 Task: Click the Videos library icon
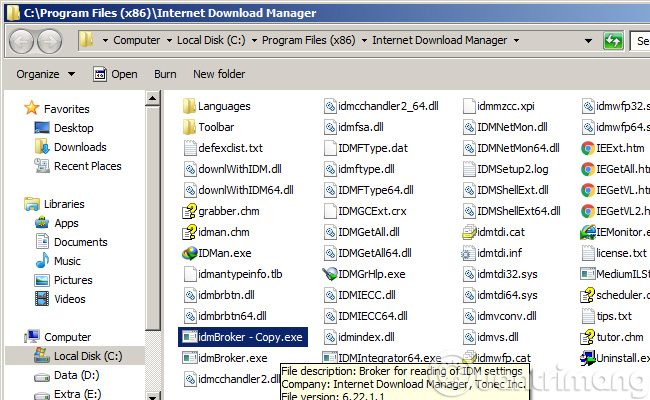42,299
